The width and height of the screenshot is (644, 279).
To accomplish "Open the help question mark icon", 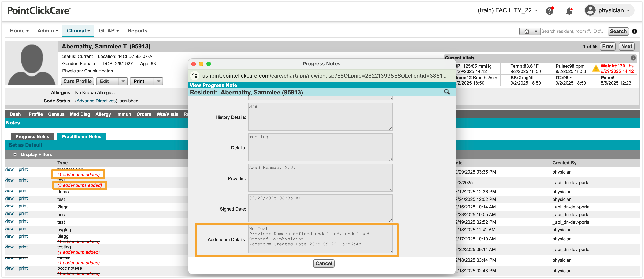I will 550,11.
